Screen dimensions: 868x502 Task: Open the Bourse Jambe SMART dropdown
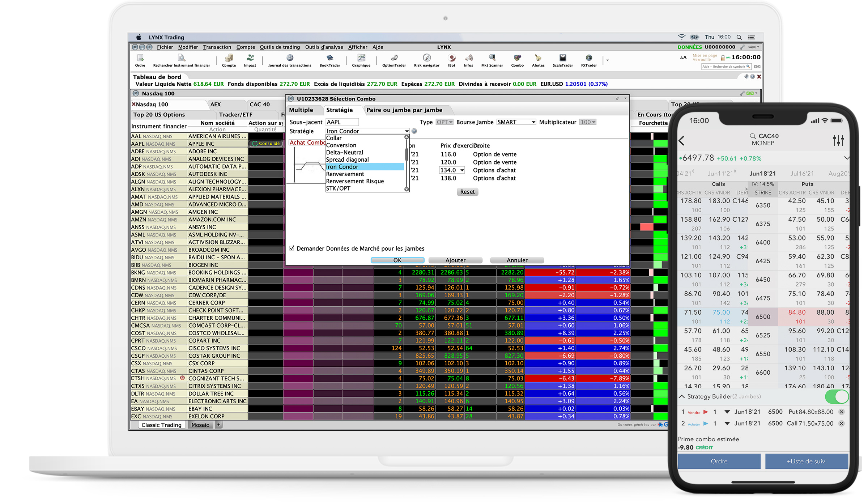[x=516, y=122]
